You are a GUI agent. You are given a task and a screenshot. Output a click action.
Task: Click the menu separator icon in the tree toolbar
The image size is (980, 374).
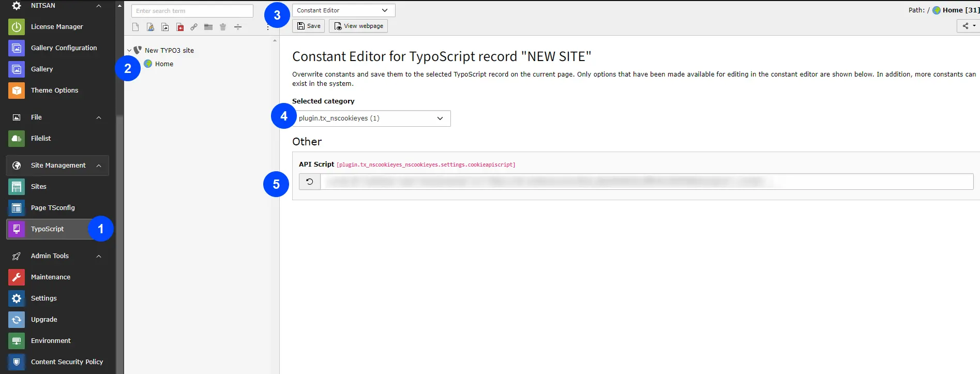coord(238,27)
